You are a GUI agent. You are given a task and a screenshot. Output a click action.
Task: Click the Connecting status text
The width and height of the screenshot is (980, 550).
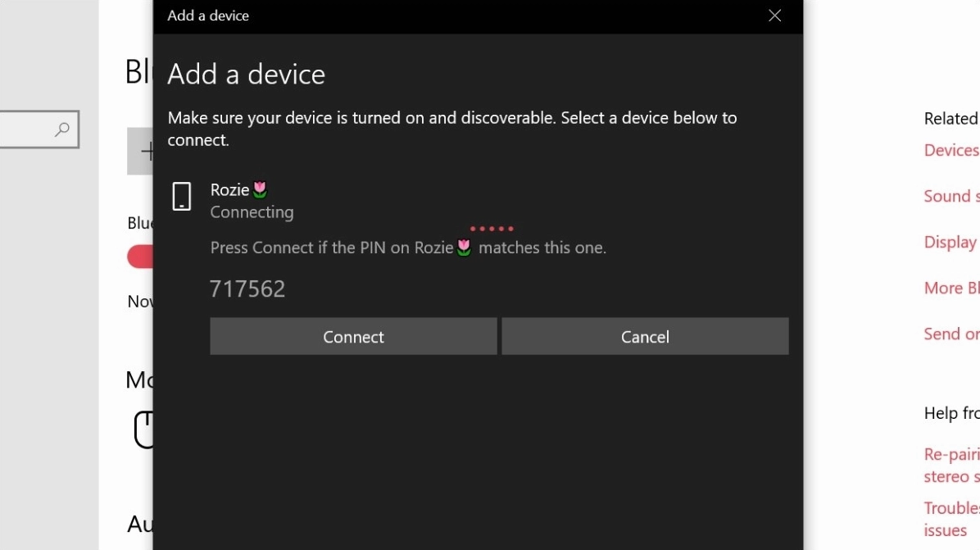click(x=252, y=212)
